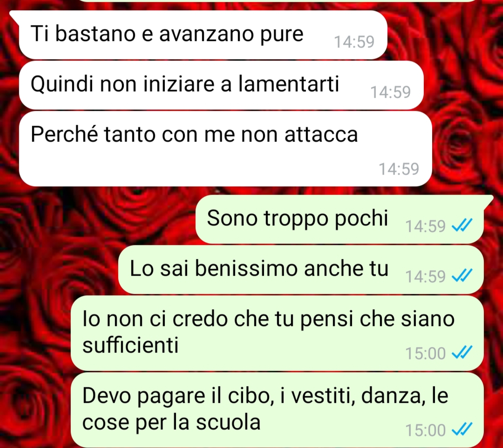Click blue double-check on 'Devo pagare' message

(462, 429)
